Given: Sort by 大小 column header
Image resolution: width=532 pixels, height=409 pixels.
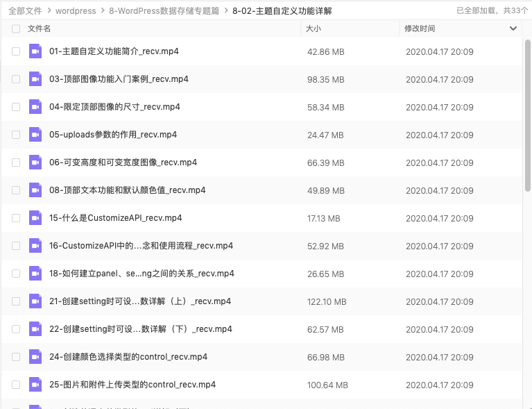Looking at the screenshot, I should pyautogui.click(x=313, y=28).
